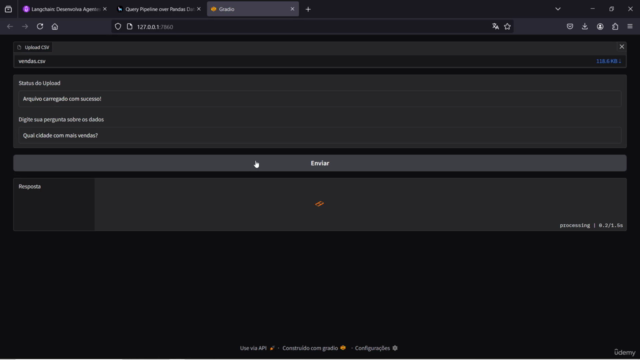The image size is (640, 360).
Task: Reload the page with the refresh icon
Action: (x=40, y=27)
